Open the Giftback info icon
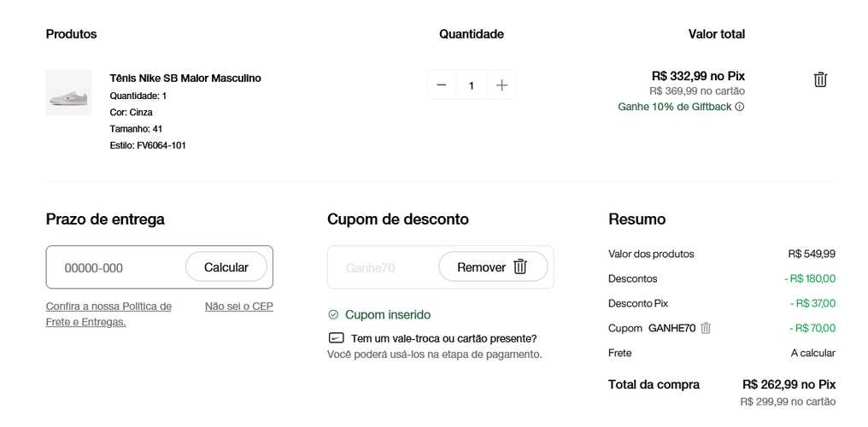Viewport: 868px width, 427px height. pos(740,107)
